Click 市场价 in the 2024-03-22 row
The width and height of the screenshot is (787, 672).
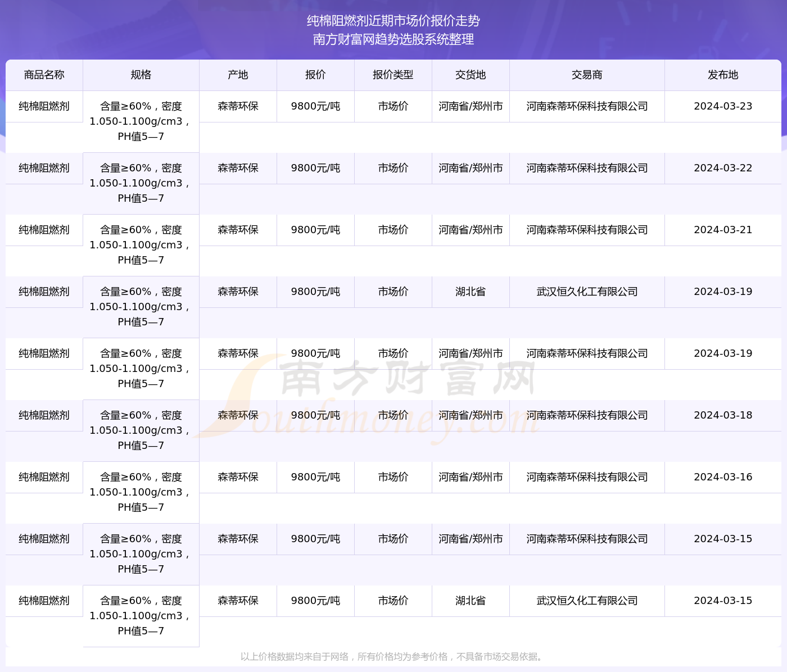tap(393, 168)
